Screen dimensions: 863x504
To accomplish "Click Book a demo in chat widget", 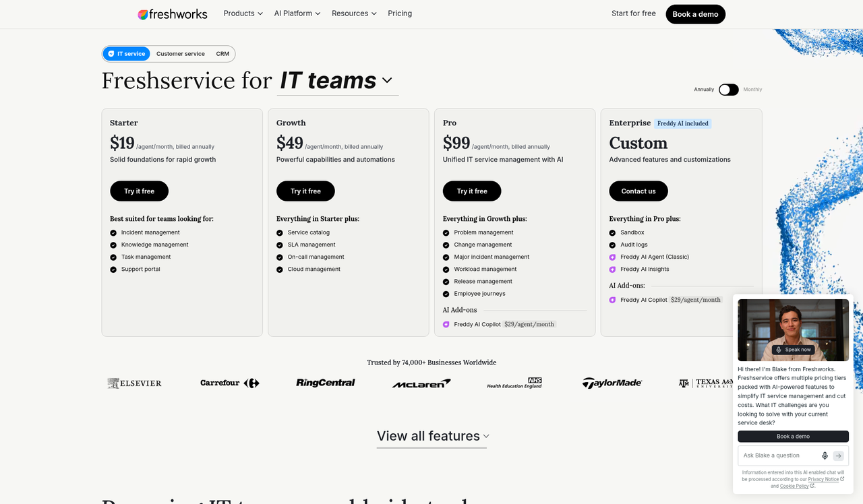I will coord(794,437).
